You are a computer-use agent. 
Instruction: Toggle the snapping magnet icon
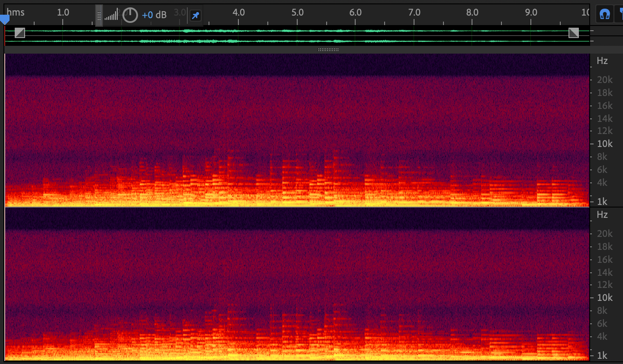point(604,14)
